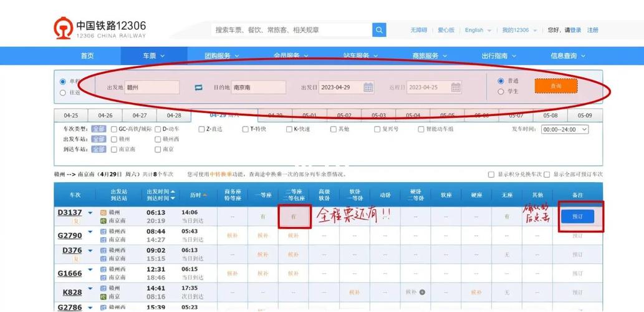Switch to the 05-08 date tab

[x=550, y=115]
